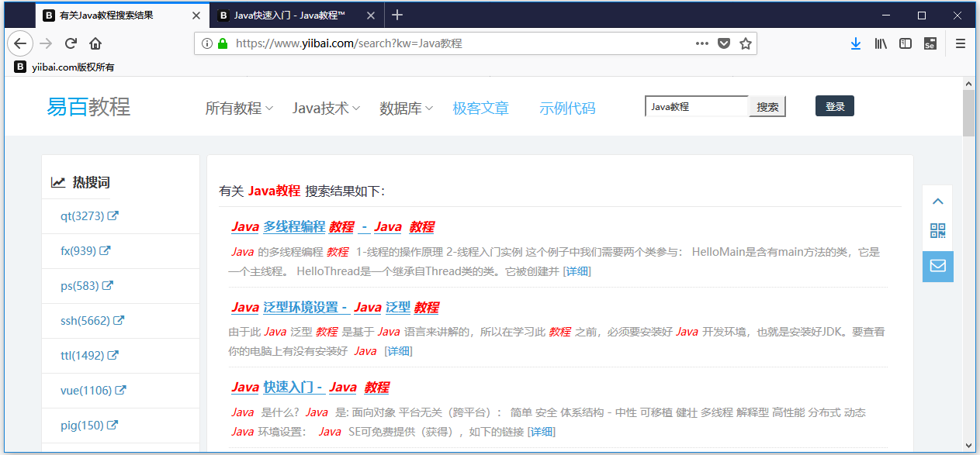Reload the page with the refresh icon
This screenshot has height=455, width=980.
pyautogui.click(x=71, y=43)
